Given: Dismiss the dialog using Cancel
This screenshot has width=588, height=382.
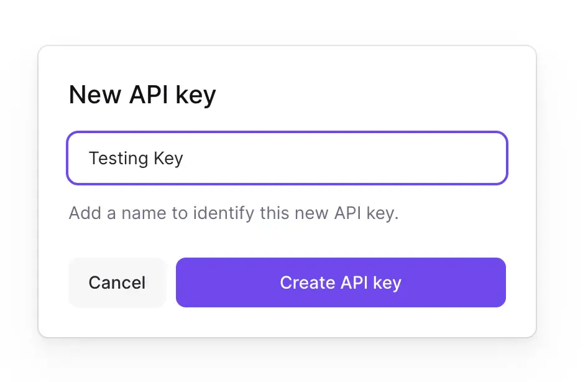Looking at the screenshot, I should (x=117, y=282).
